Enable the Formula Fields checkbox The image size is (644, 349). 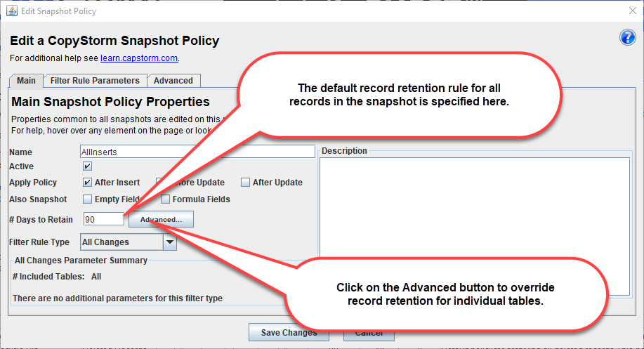[165, 199]
